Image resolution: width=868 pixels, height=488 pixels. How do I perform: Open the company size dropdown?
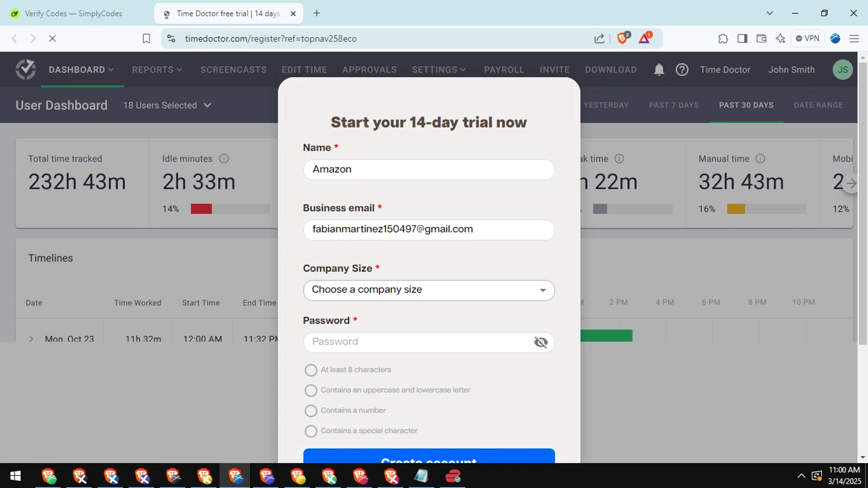[x=429, y=290]
